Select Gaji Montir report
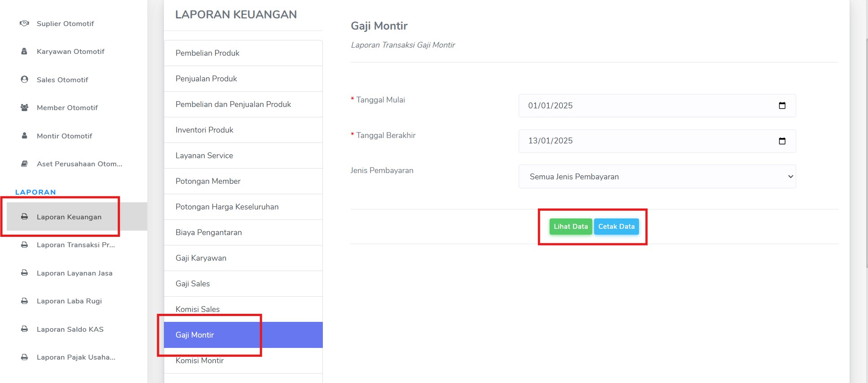Viewport: 868px width, 383px height. tap(243, 335)
